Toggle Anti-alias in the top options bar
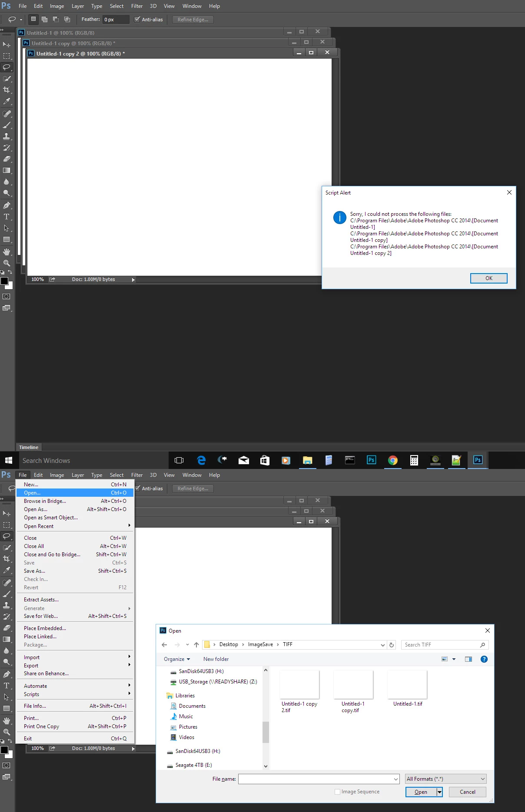Screen dimensions: 525x812 click(x=137, y=19)
